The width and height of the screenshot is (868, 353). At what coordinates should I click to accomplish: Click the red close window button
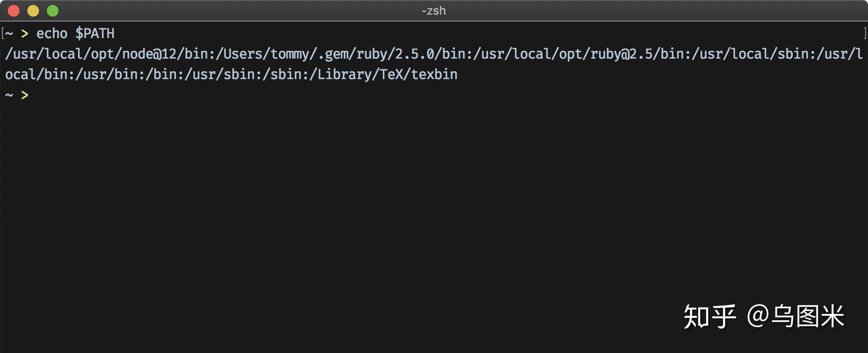tap(14, 11)
